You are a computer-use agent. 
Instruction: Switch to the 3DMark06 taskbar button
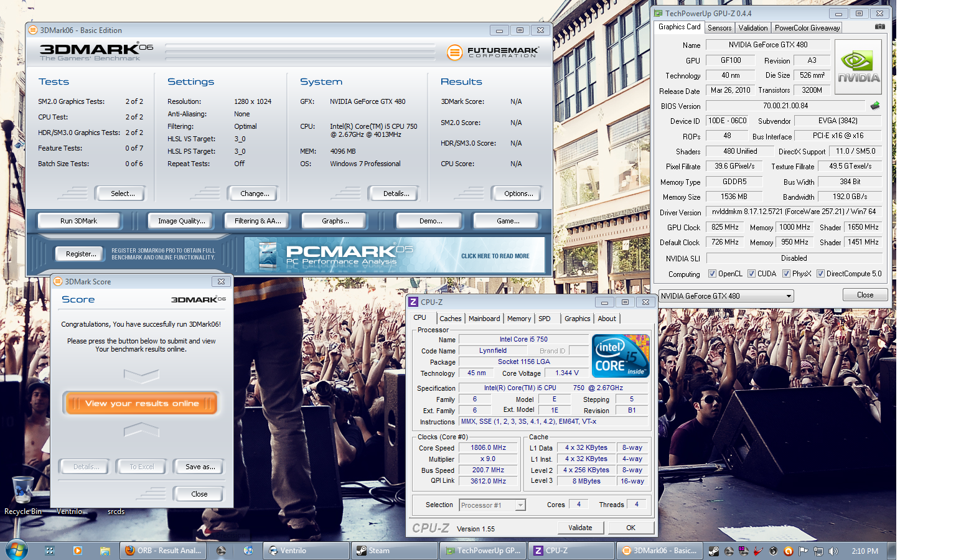[660, 551]
